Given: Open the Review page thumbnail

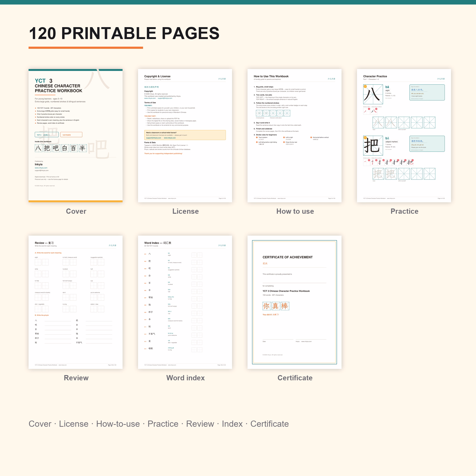Looking at the screenshot, I should pos(75,302).
